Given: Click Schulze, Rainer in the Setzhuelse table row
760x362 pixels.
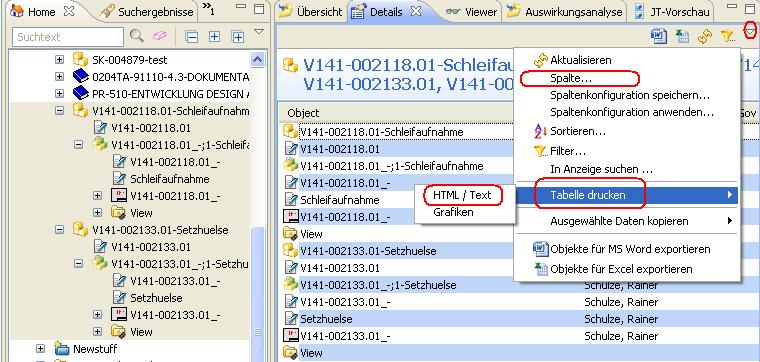Looking at the screenshot, I should 621,319.
